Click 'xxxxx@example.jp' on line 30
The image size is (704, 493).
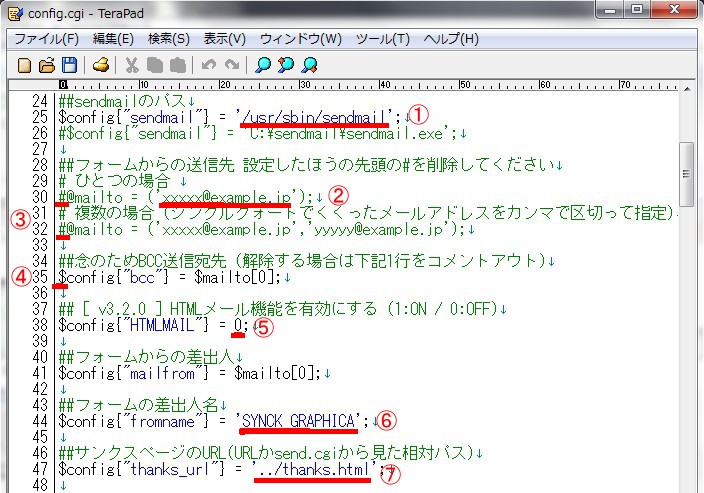point(226,198)
